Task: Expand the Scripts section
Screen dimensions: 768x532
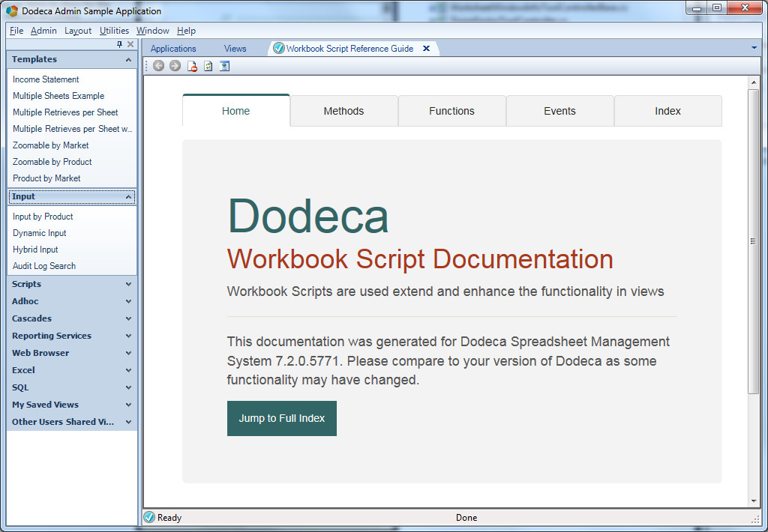Action: 128,284
